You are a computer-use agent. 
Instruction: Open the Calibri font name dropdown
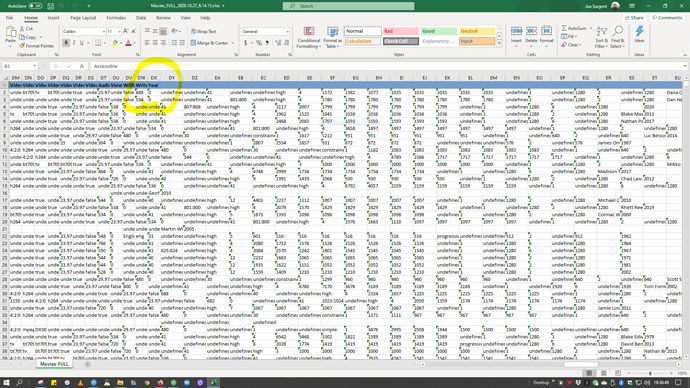[104, 32]
